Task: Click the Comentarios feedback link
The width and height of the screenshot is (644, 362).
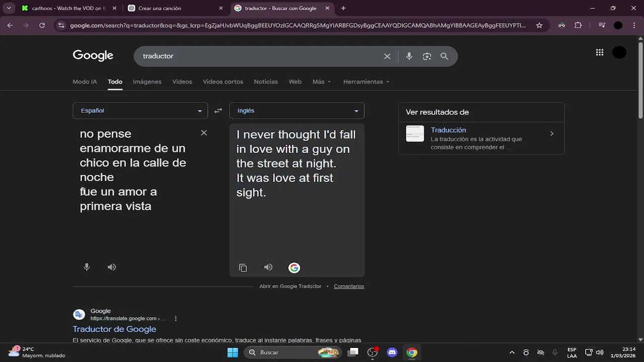Action: tap(349, 286)
